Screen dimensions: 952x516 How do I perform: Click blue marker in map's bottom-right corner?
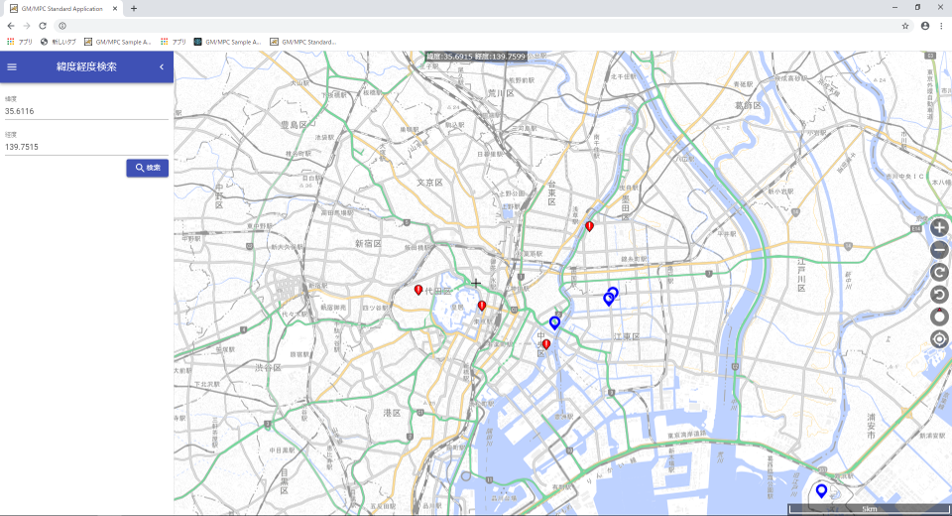[x=821, y=490]
